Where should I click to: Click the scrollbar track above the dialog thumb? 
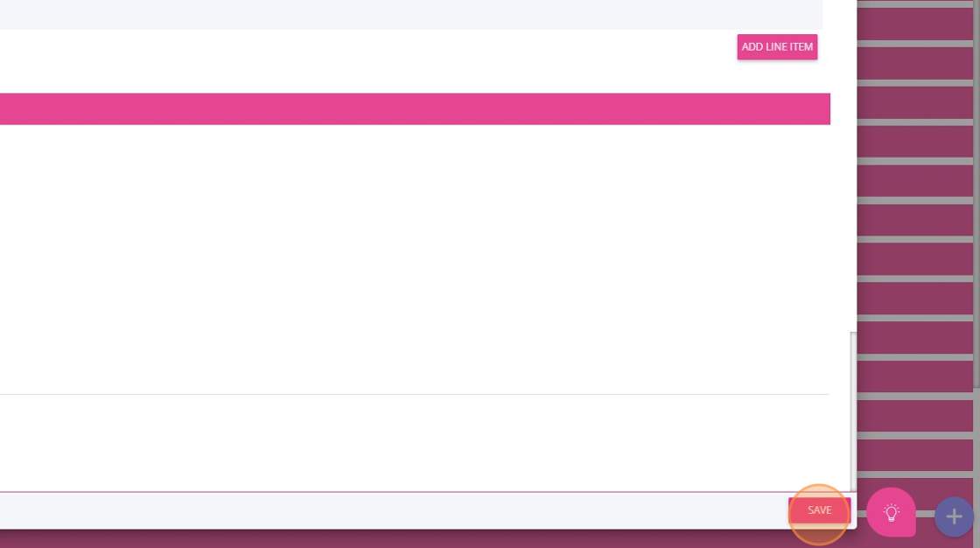coord(853,165)
